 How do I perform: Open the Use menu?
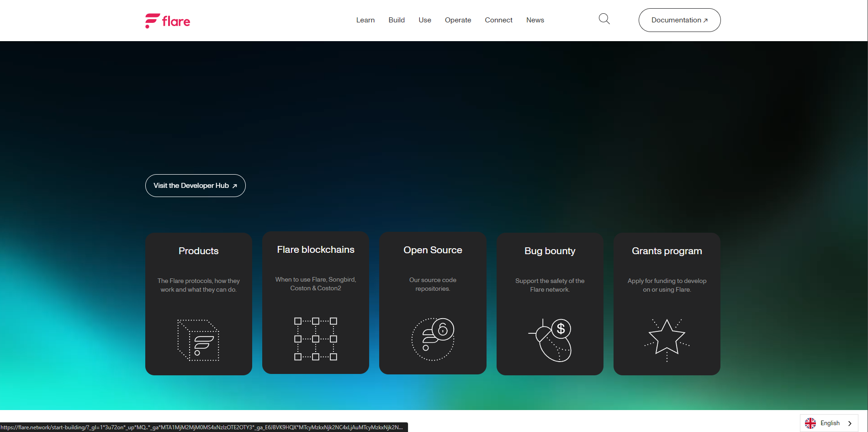point(425,20)
